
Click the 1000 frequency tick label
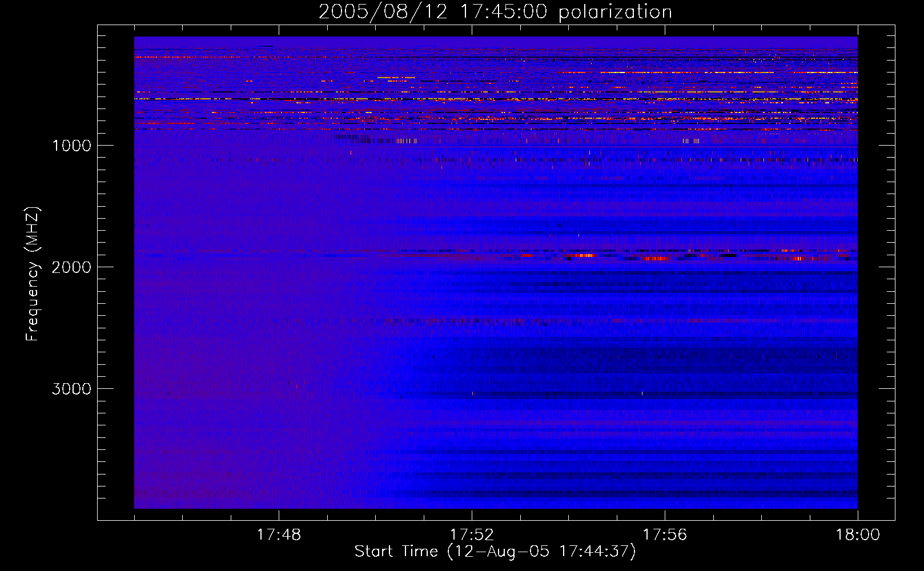coord(71,146)
